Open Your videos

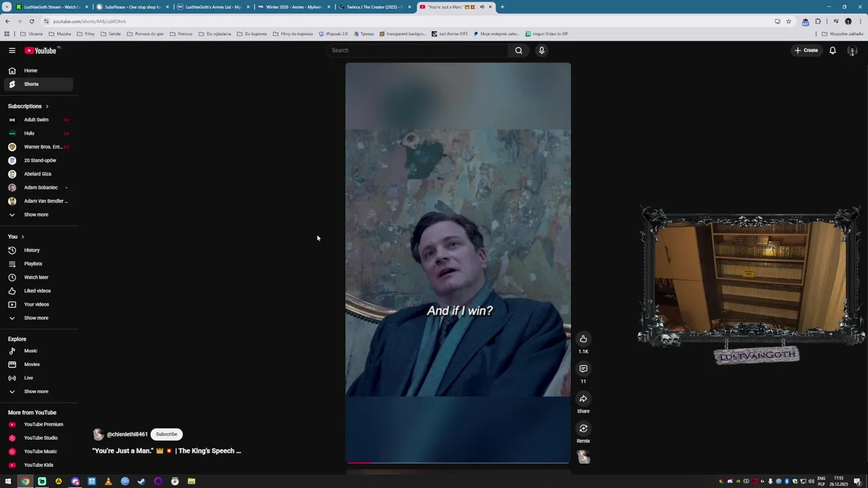point(37,304)
